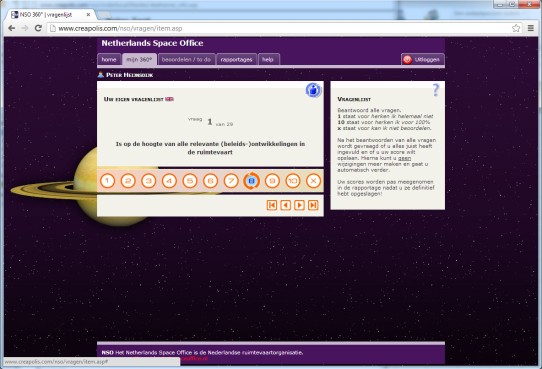Go to first question navigation button
The image size is (542, 369).
[x=272, y=205]
